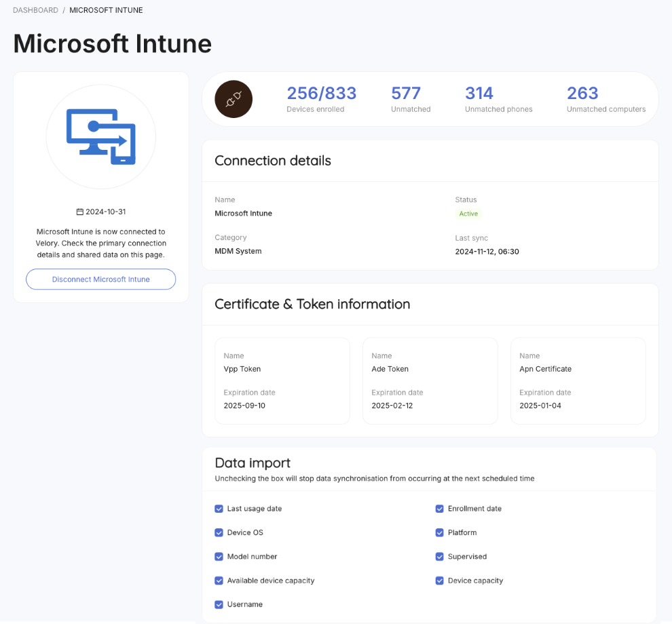
Task: Disable the Username import checkbox
Action: 219,604
